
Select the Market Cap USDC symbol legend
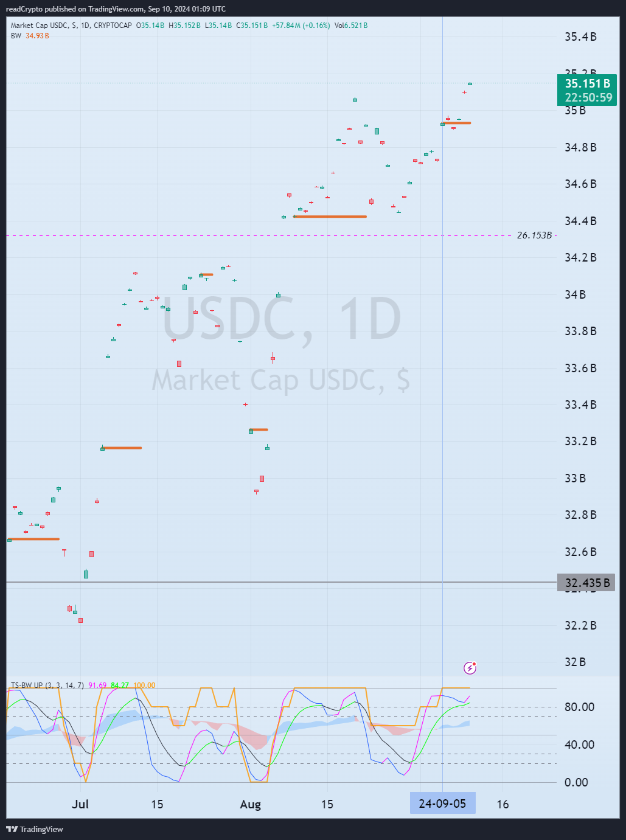click(x=71, y=26)
